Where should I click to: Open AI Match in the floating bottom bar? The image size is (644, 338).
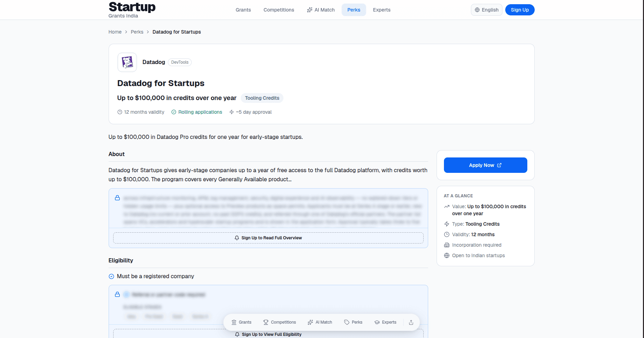pyautogui.click(x=320, y=322)
